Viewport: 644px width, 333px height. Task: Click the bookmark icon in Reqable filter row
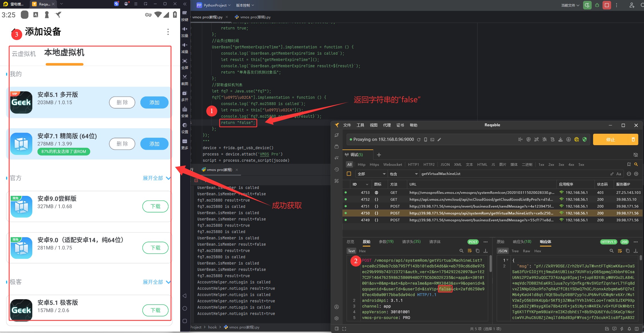point(629,164)
